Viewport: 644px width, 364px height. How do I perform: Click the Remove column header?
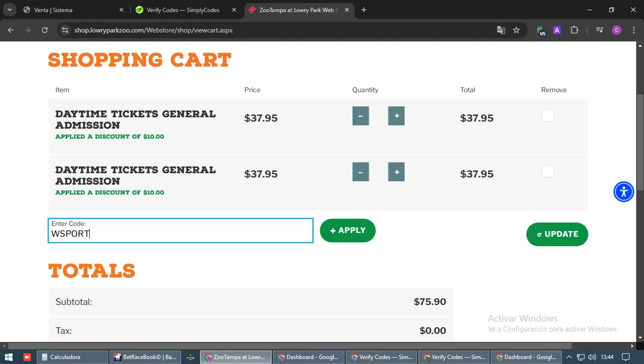coord(554,90)
